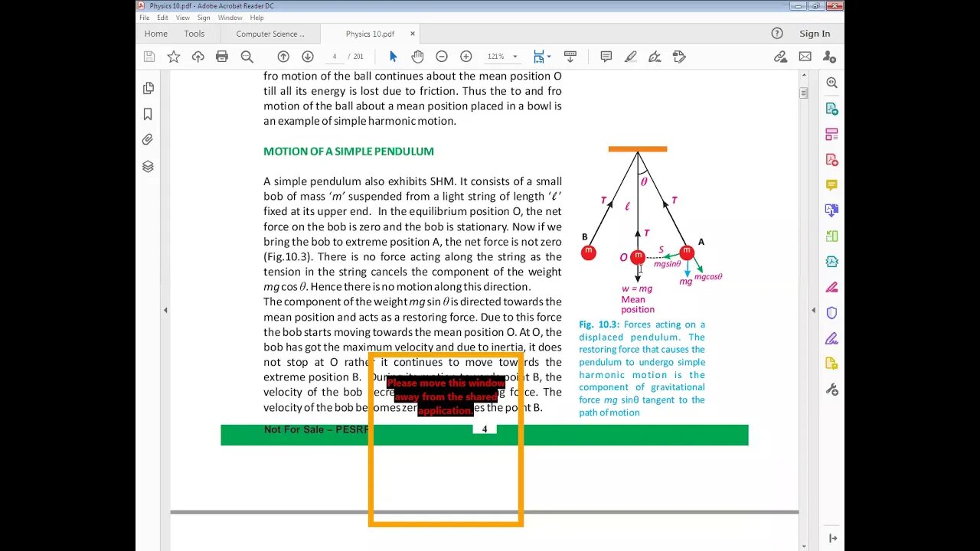Open the Create PDF tool
Viewport: 980px width, 551px height.
click(x=831, y=160)
